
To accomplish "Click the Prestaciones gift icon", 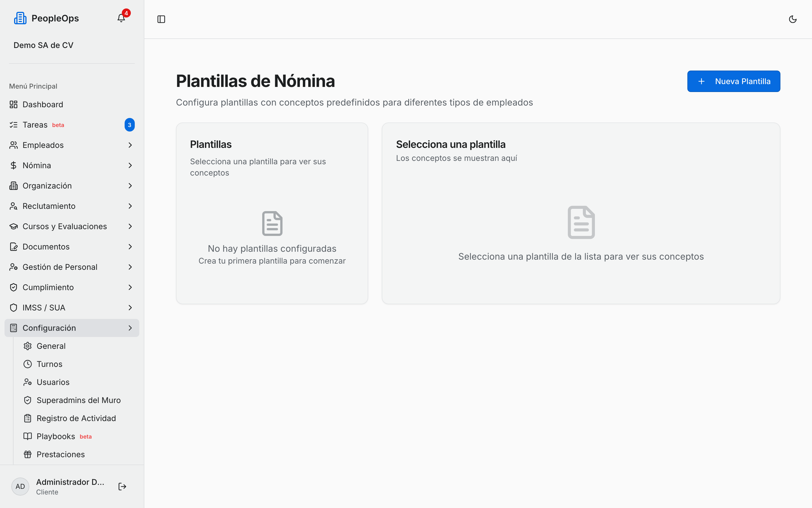I will pos(28,454).
